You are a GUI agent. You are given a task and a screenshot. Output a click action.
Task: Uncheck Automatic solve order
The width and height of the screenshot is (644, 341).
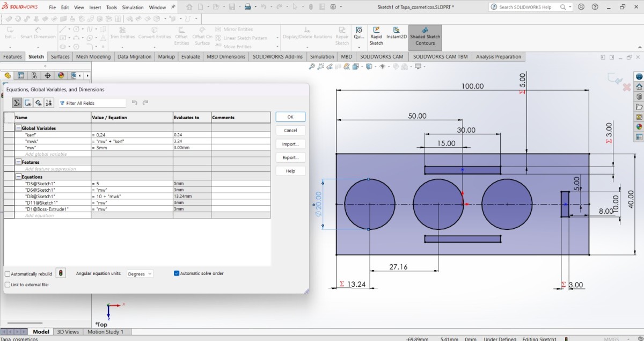(x=177, y=273)
